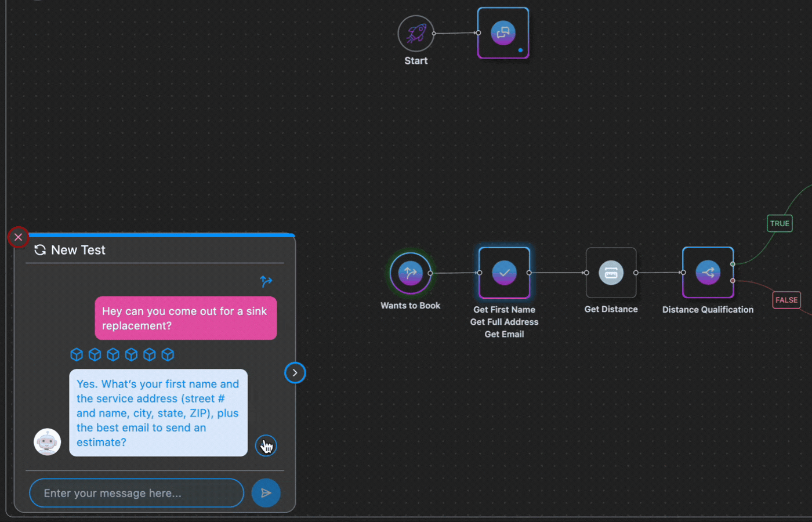This screenshot has height=522, width=812.
Task: Click the first cube icon in trace row
Action: click(77, 354)
